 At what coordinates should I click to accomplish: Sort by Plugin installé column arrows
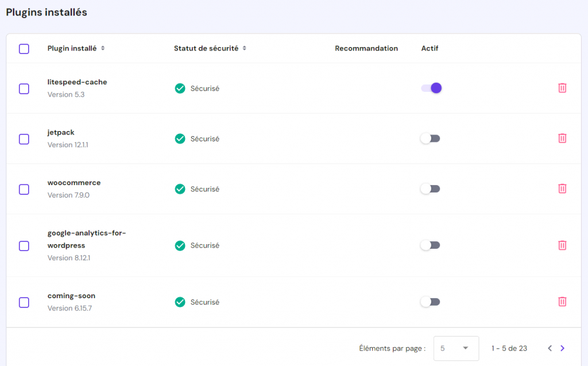103,49
